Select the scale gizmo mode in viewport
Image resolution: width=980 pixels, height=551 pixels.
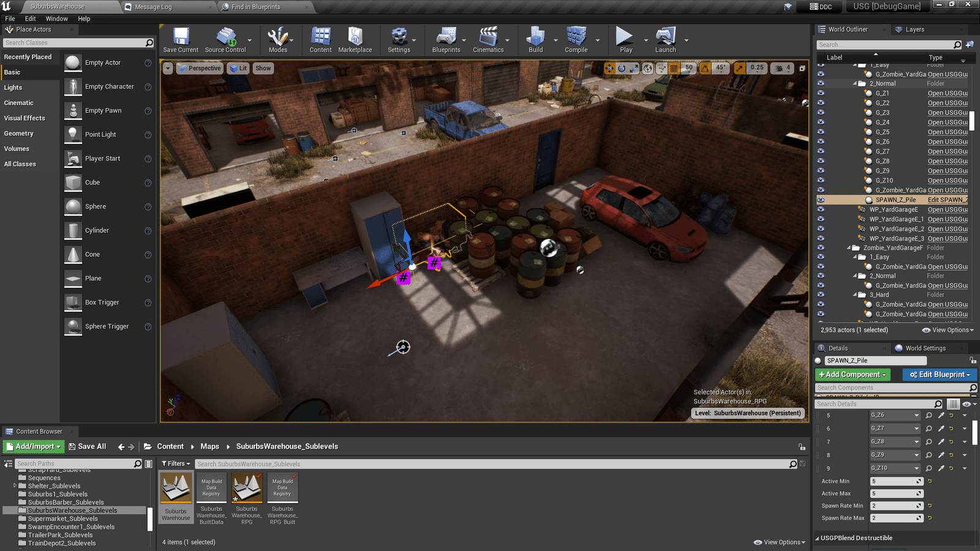634,69
